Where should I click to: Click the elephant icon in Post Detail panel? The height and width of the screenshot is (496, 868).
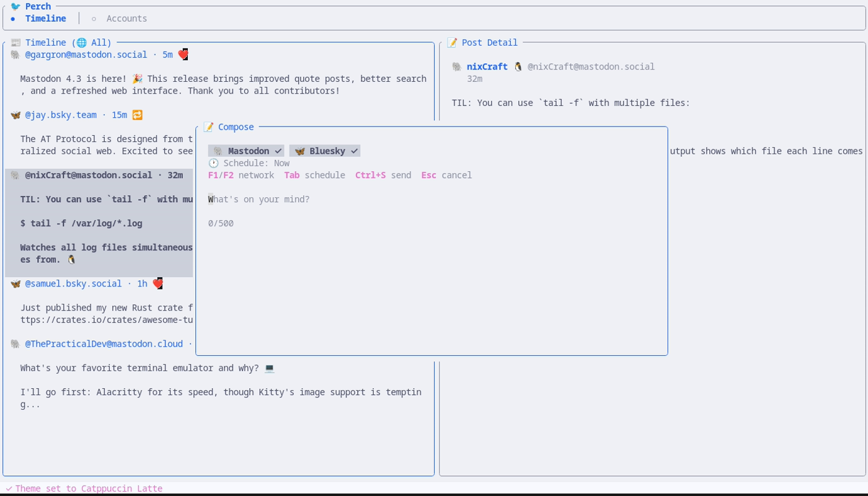point(457,67)
